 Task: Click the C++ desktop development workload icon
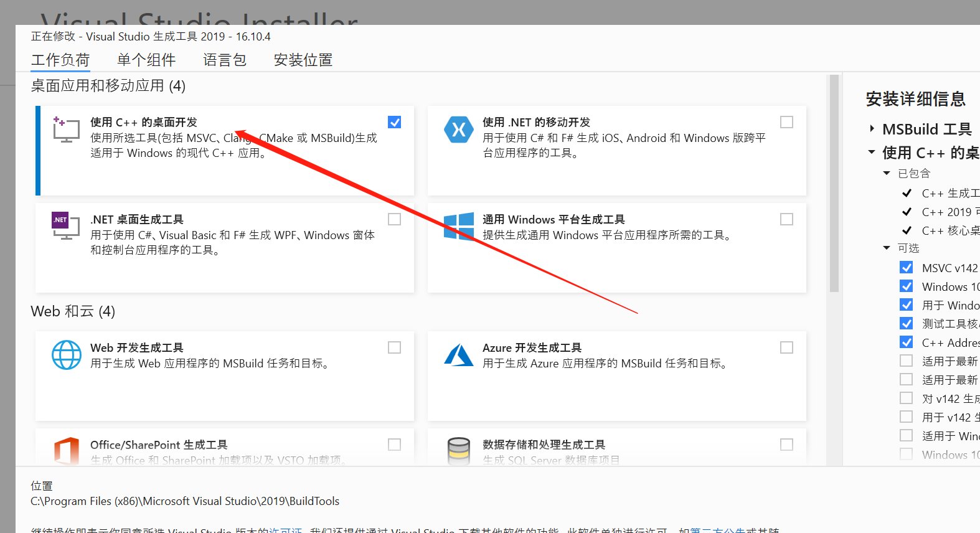(x=66, y=130)
